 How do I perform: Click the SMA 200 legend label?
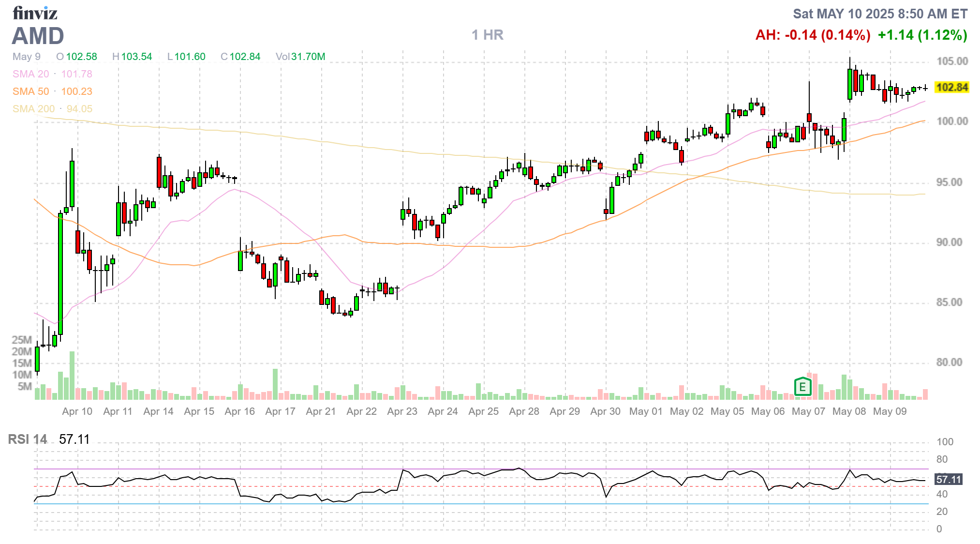[x=33, y=109]
